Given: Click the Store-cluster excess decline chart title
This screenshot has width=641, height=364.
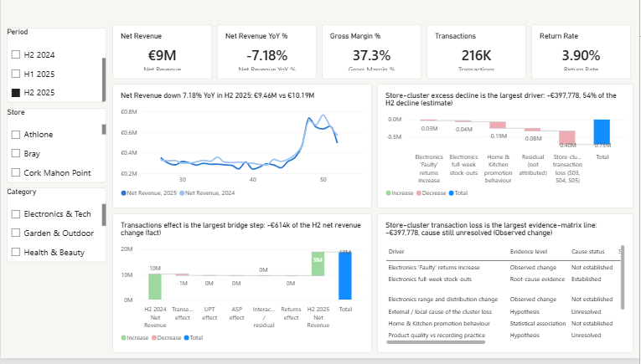Looking at the screenshot, I should (501, 100).
